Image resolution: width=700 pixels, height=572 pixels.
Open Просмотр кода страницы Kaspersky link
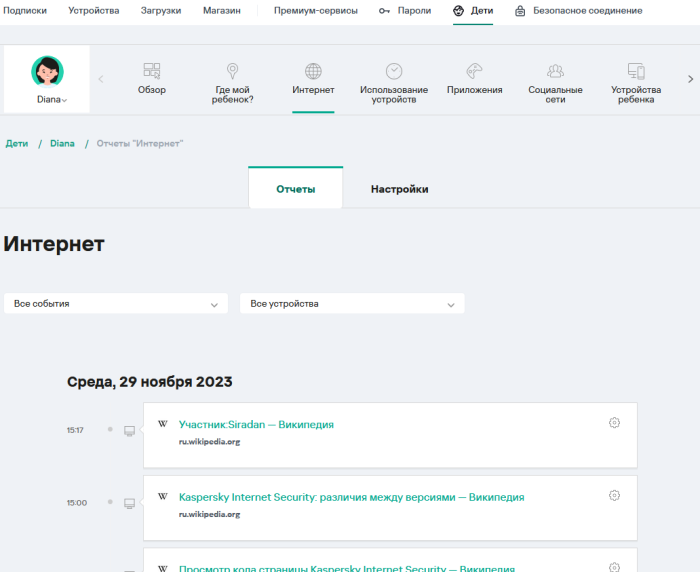[x=347, y=568]
